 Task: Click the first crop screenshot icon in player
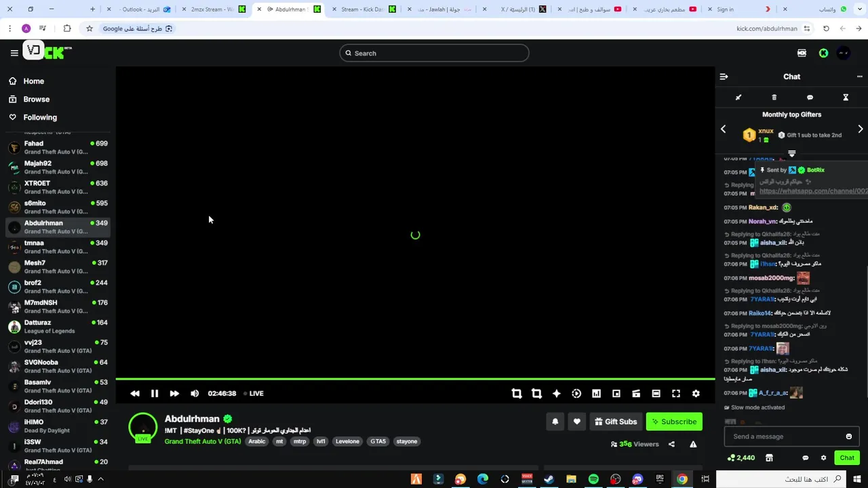click(x=517, y=393)
